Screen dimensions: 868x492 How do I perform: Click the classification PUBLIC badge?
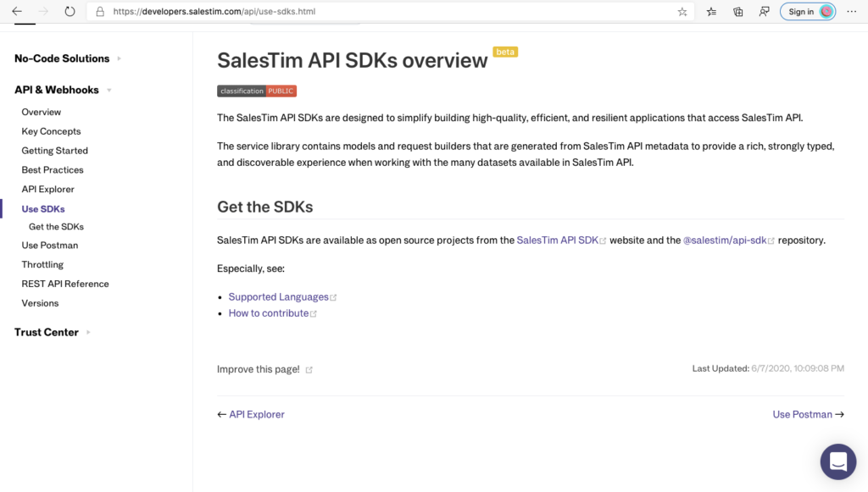(x=257, y=91)
